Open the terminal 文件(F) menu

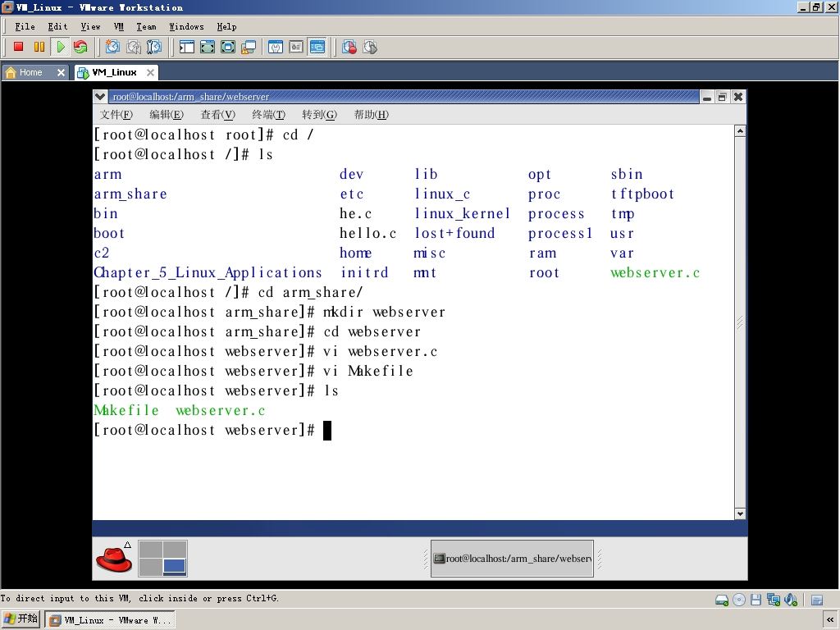pos(116,114)
